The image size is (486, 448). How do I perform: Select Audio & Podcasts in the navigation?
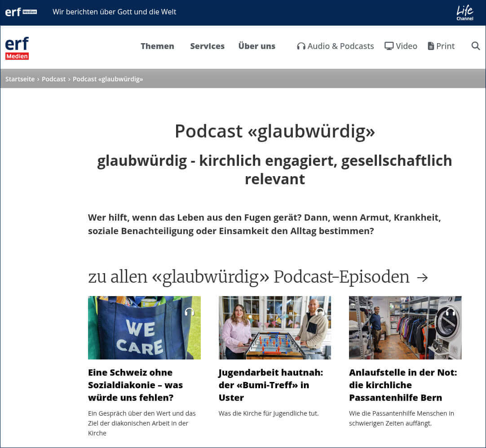point(340,46)
